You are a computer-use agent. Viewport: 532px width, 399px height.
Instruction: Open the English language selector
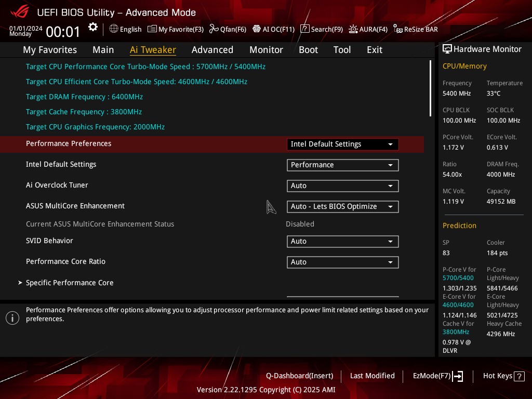pyautogui.click(x=125, y=29)
